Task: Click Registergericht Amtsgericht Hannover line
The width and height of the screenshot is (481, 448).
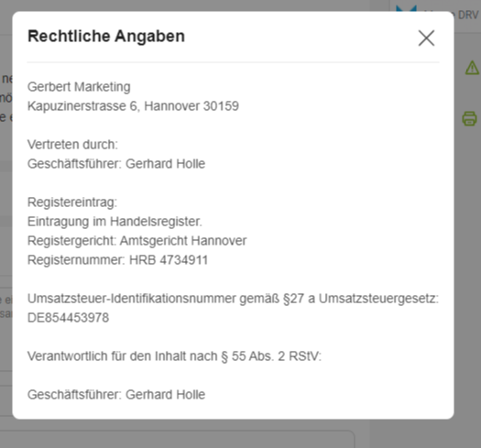Action: [137, 241]
